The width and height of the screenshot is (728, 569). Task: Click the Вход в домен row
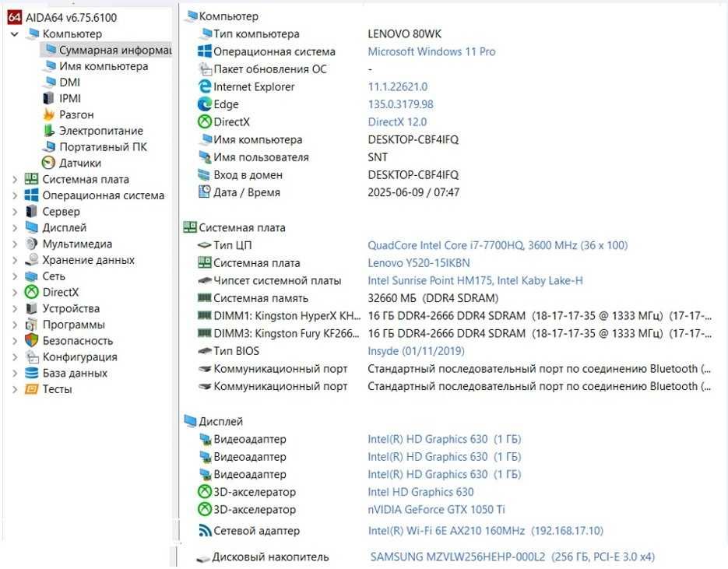point(328,174)
